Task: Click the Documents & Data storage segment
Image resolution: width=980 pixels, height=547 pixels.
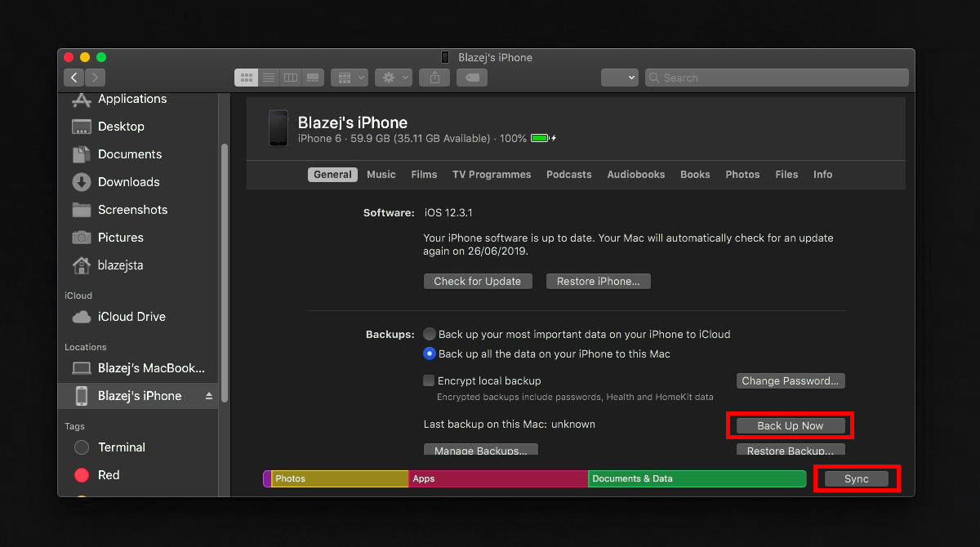Action: coord(697,479)
